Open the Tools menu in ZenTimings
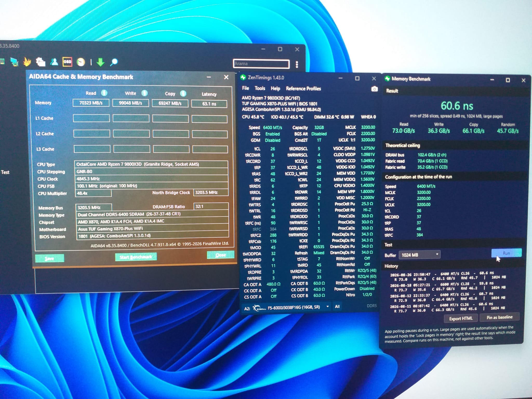532x399 pixels. coord(260,88)
